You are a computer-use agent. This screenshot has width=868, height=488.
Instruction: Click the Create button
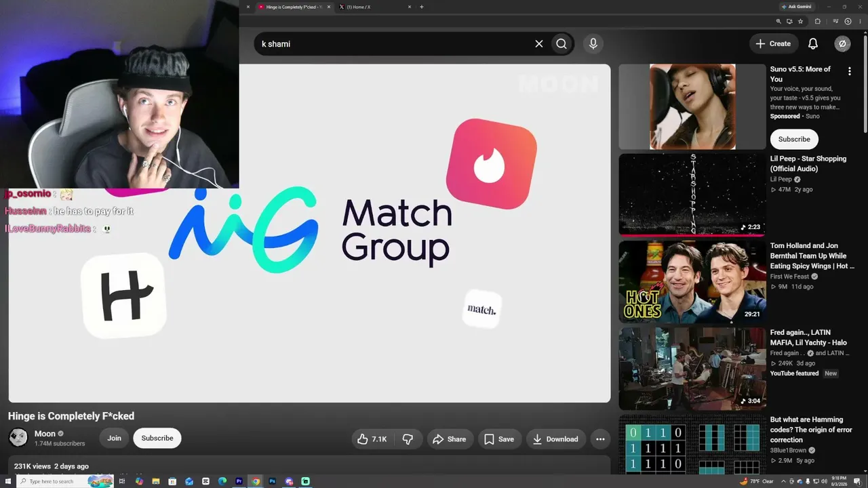coord(774,44)
